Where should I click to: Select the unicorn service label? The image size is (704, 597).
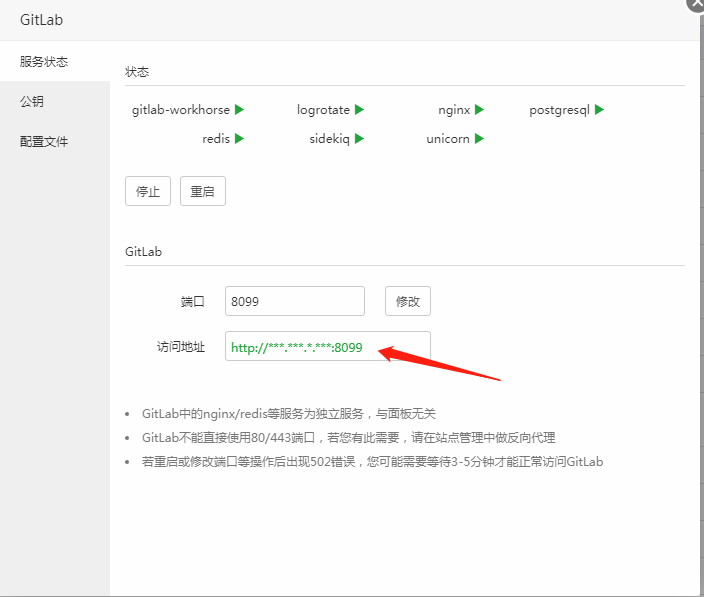448,139
